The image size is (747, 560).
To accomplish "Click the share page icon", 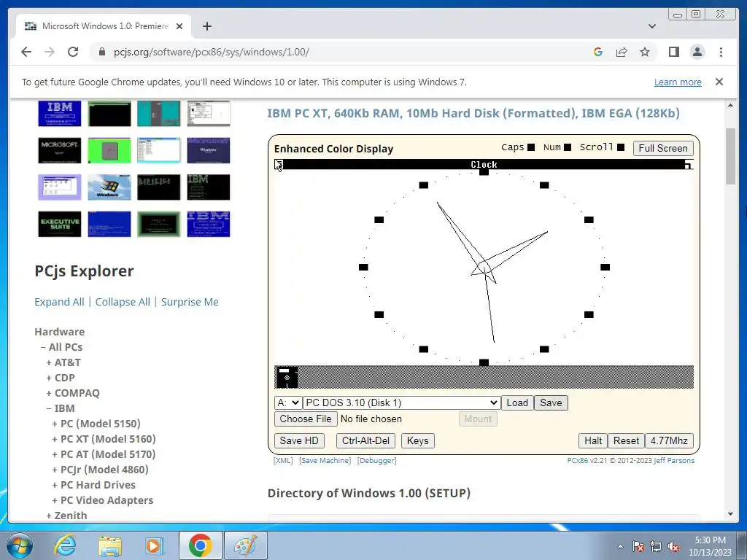I will pos(622,52).
